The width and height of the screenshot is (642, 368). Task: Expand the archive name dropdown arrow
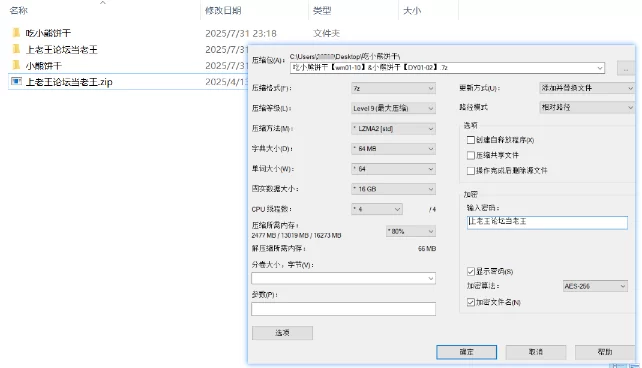click(600, 68)
